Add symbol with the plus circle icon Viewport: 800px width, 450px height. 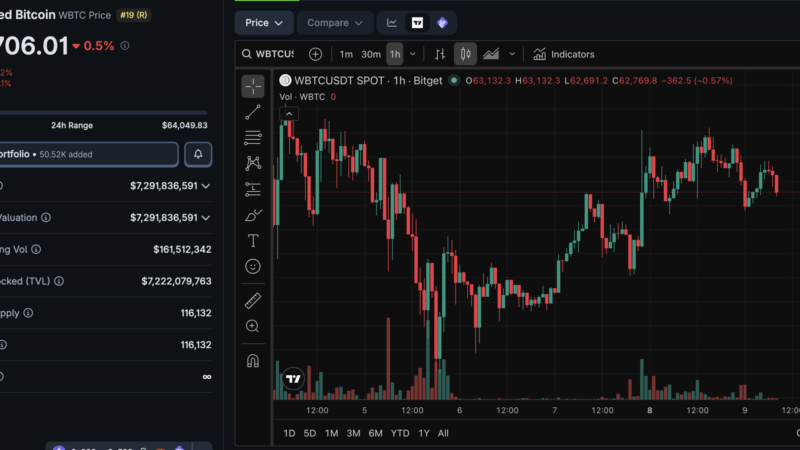pyautogui.click(x=315, y=54)
